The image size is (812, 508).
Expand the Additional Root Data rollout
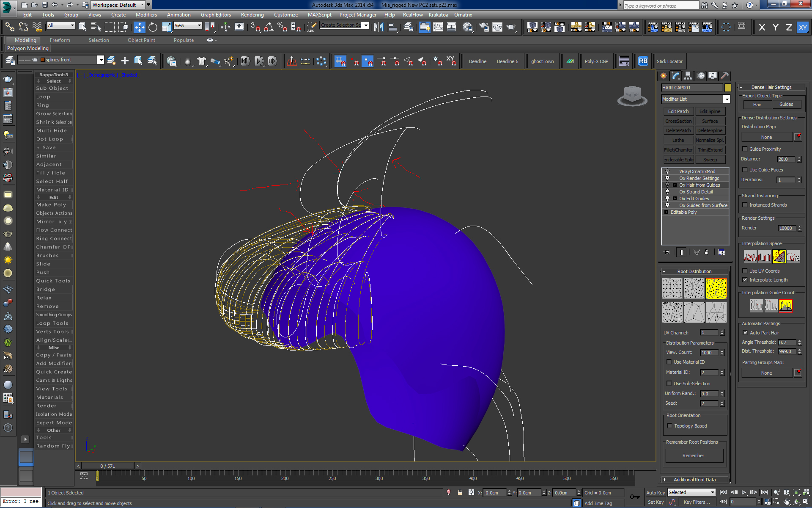click(x=694, y=480)
